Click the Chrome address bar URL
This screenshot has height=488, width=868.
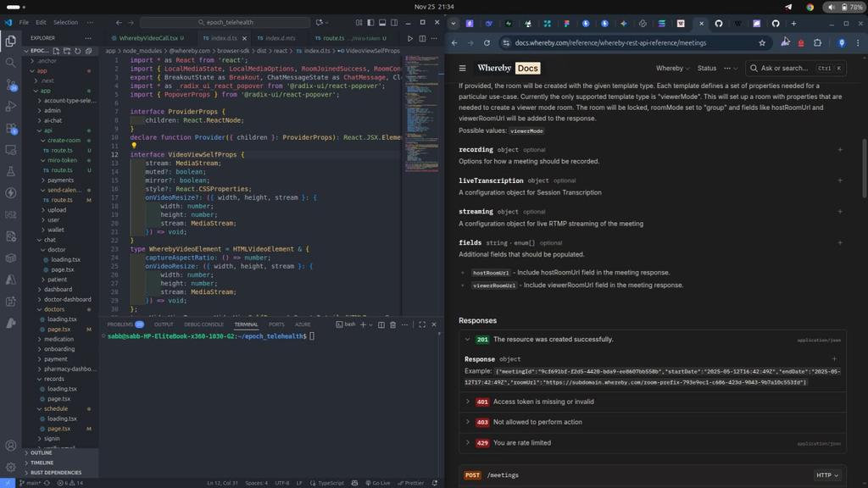point(610,42)
